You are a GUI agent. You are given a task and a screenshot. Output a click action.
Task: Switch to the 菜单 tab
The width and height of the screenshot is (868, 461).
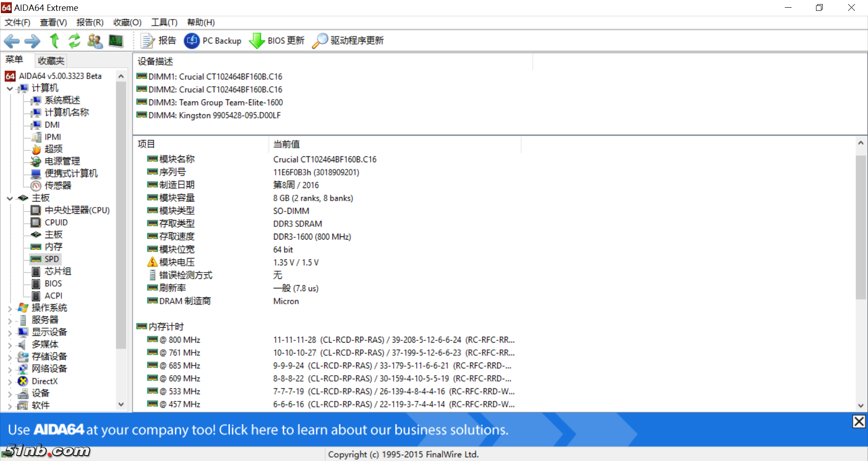(x=14, y=60)
